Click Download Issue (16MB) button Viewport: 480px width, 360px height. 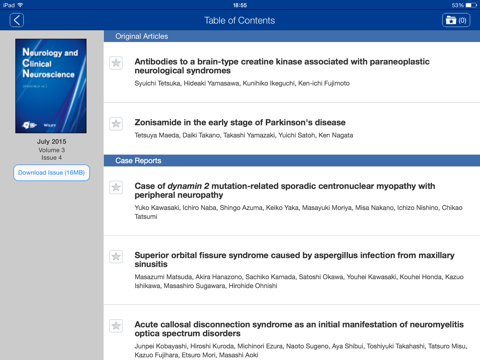(x=52, y=173)
